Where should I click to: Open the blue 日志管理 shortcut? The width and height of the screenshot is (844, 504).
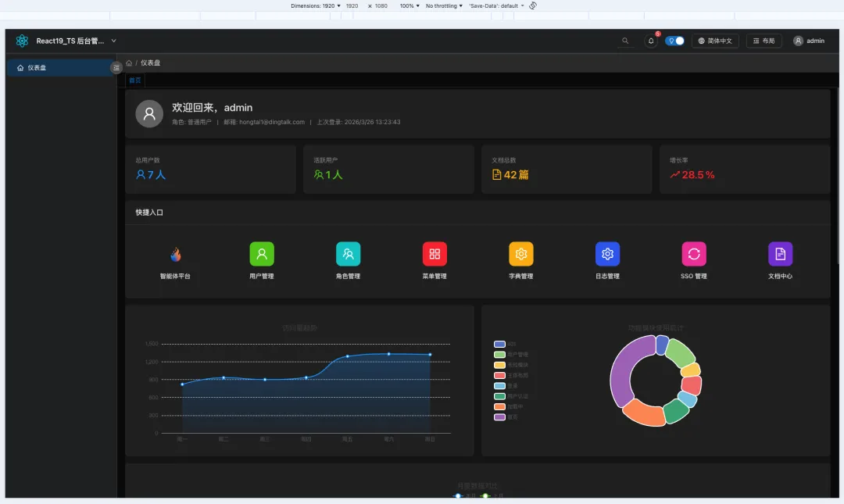coord(608,254)
